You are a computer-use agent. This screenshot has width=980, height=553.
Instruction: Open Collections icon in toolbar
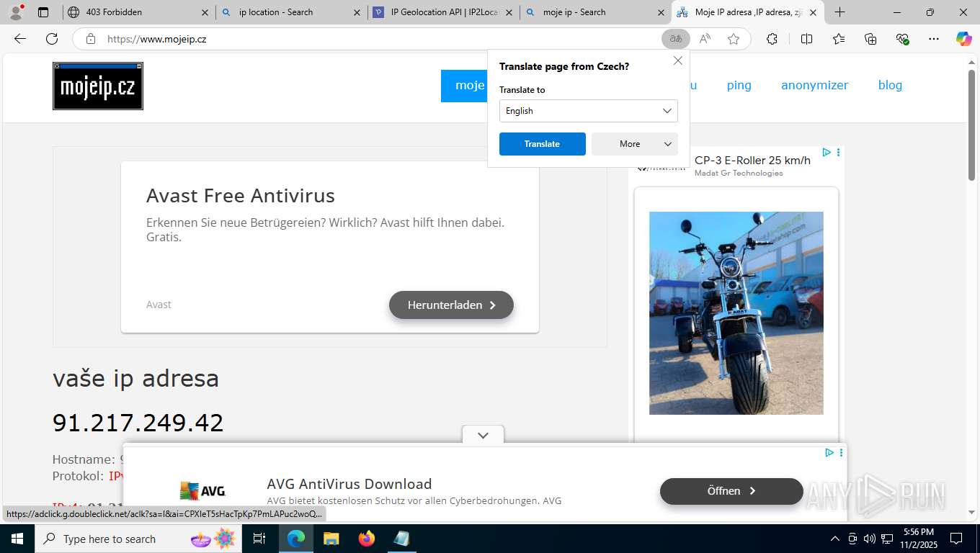(870, 39)
